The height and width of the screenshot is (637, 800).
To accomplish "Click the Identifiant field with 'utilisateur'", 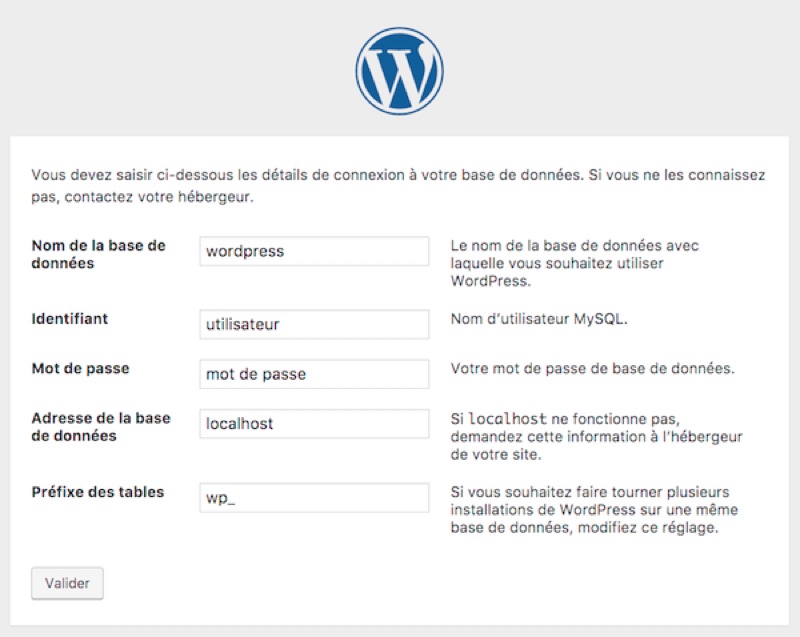I will [x=314, y=324].
